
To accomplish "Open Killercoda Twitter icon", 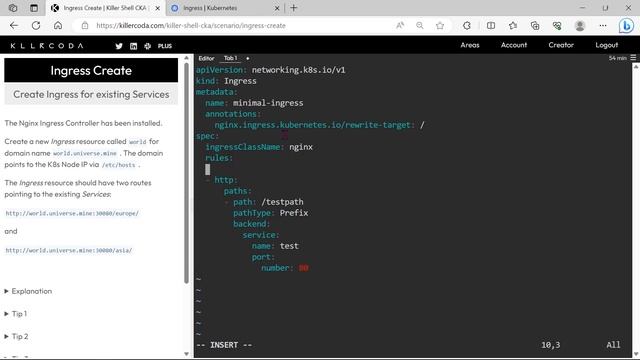I will click(x=119, y=46).
